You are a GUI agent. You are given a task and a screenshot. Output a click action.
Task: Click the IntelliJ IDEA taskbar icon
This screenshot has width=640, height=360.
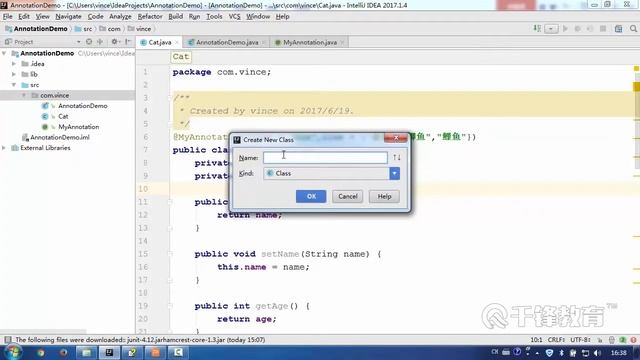tap(109, 352)
